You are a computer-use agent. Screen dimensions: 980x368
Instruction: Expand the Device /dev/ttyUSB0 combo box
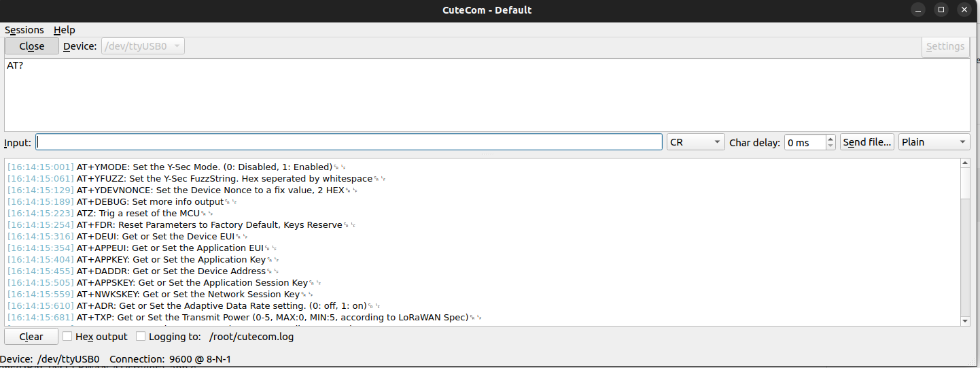[143, 46]
